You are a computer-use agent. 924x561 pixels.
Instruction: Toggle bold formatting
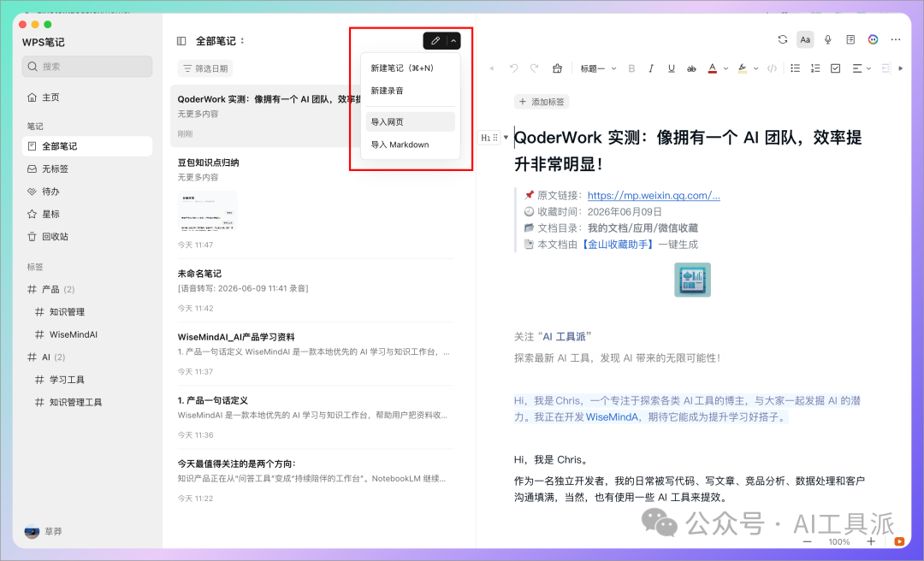coord(631,68)
